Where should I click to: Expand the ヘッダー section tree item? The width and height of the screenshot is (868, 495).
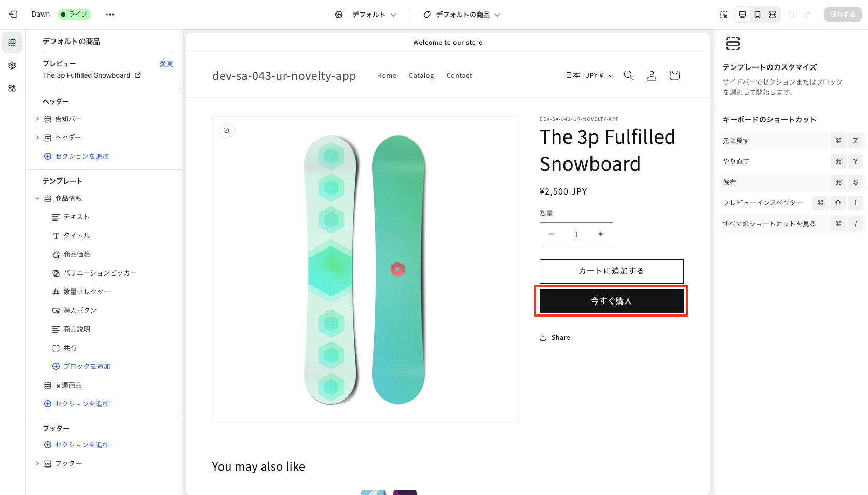click(x=37, y=137)
